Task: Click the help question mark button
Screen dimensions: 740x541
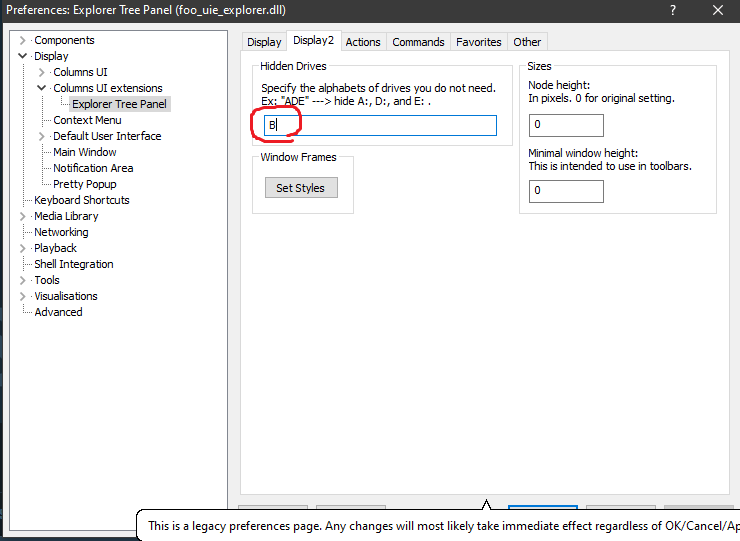Action: (x=673, y=10)
